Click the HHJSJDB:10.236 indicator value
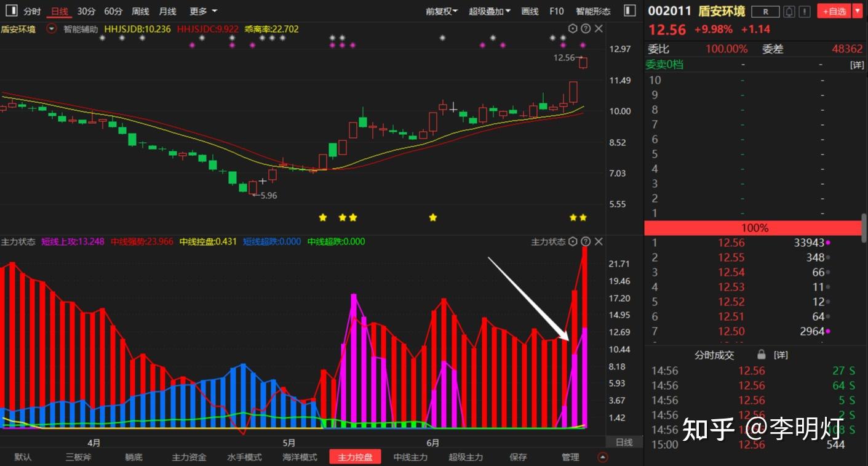Image resolution: width=868 pixels, height=466 pixels. [137, 29]
